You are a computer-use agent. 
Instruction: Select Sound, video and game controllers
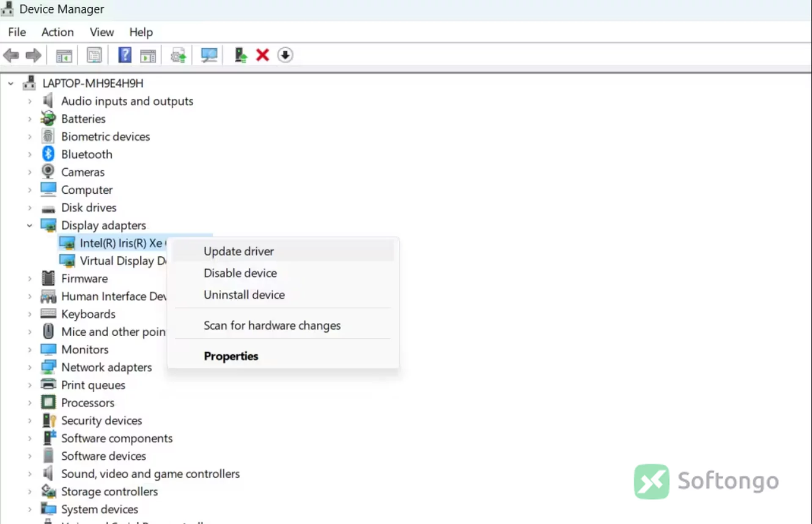tap(150, 474)
